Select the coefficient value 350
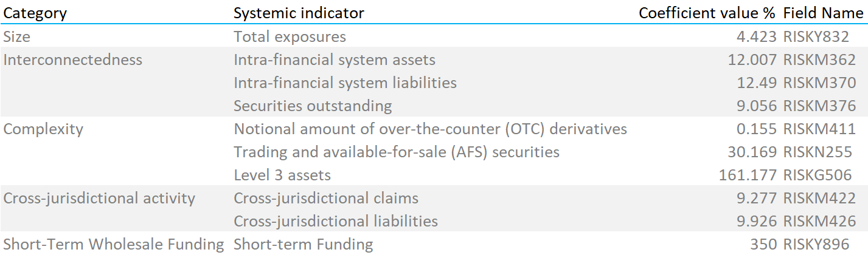The height and width of the screenshot is (255, 868). click(x=763, y=244)
